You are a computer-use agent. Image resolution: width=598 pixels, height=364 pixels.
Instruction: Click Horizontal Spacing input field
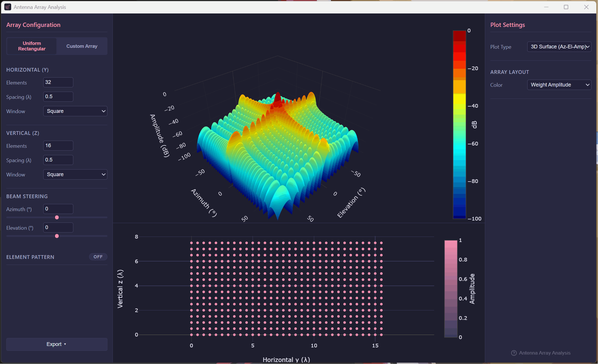(x=58, y=97)
